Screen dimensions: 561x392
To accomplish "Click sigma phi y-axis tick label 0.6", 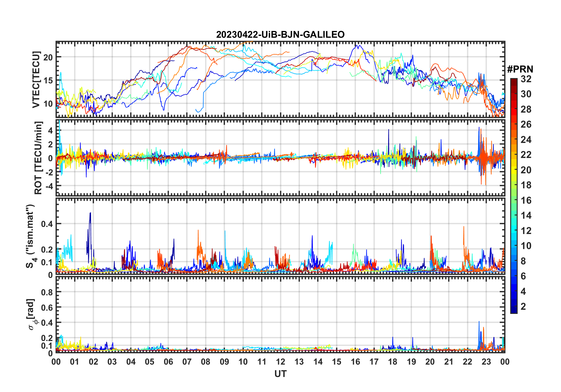I will [x=47, y=307].
